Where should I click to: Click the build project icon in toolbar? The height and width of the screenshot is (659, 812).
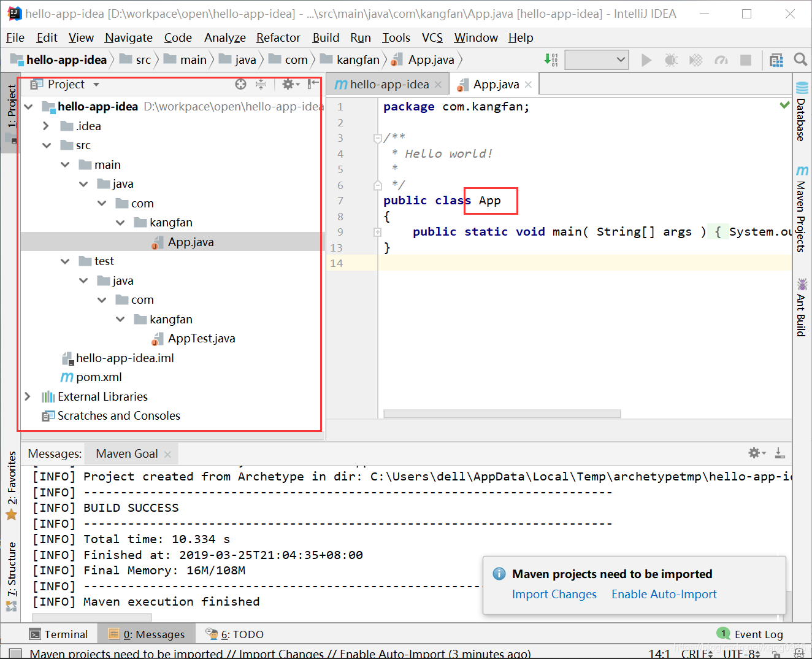[551, 60]
